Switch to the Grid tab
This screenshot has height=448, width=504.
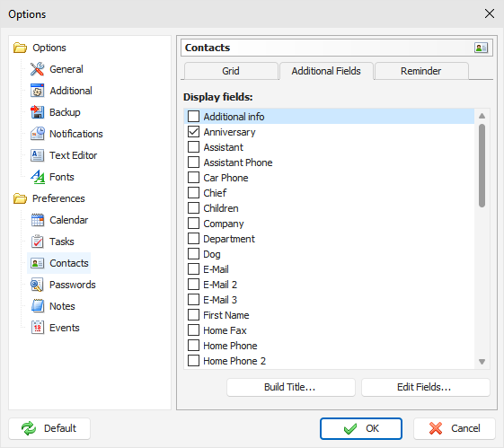coord(231,71)
